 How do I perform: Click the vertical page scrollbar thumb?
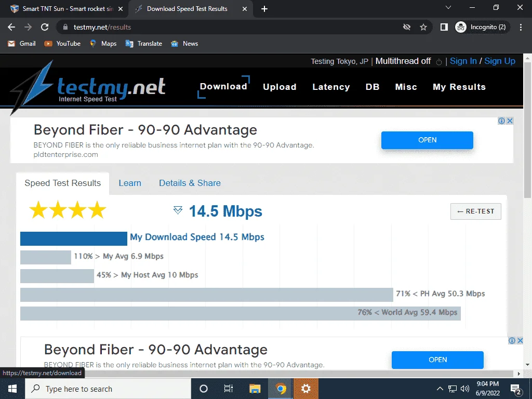(528, 130)
